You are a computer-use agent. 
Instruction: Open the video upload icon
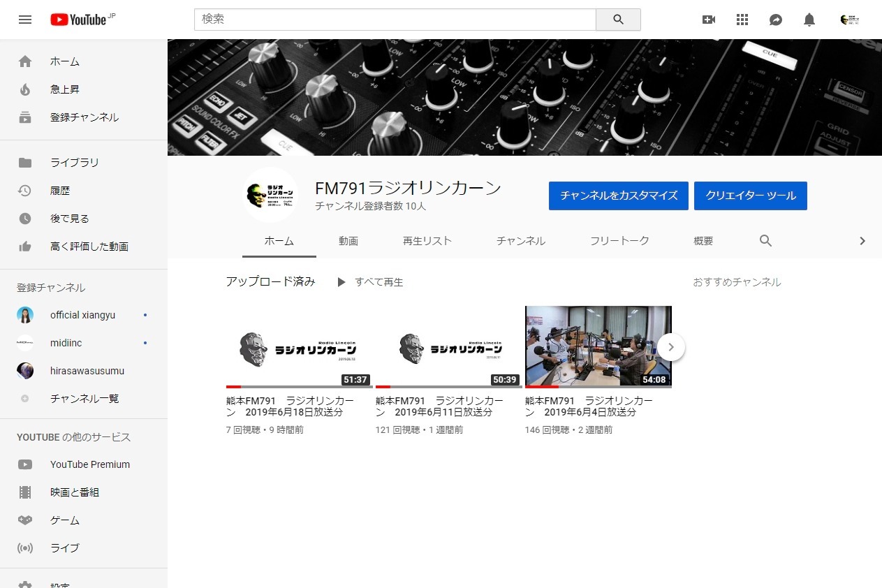point(708,20)
